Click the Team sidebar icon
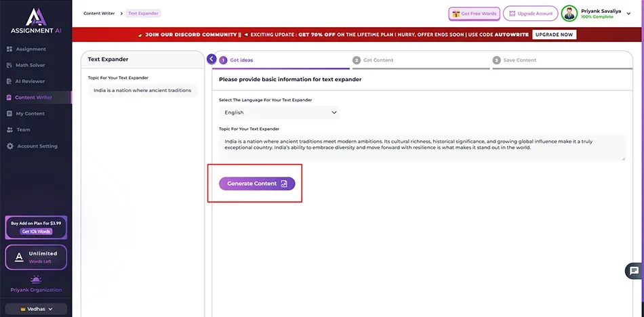This screenshot has width=644, height=317. coord(9,130)
